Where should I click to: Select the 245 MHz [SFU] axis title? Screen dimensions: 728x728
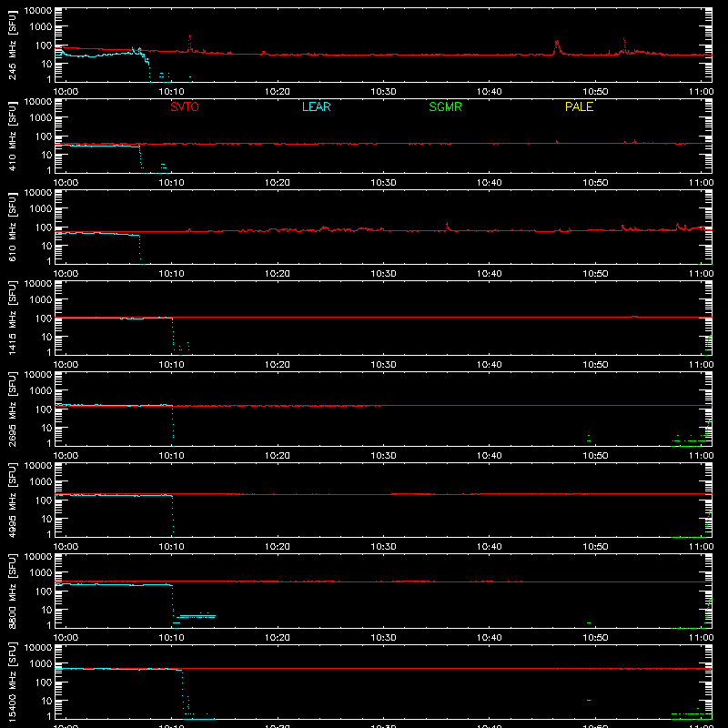click(12, 45)
